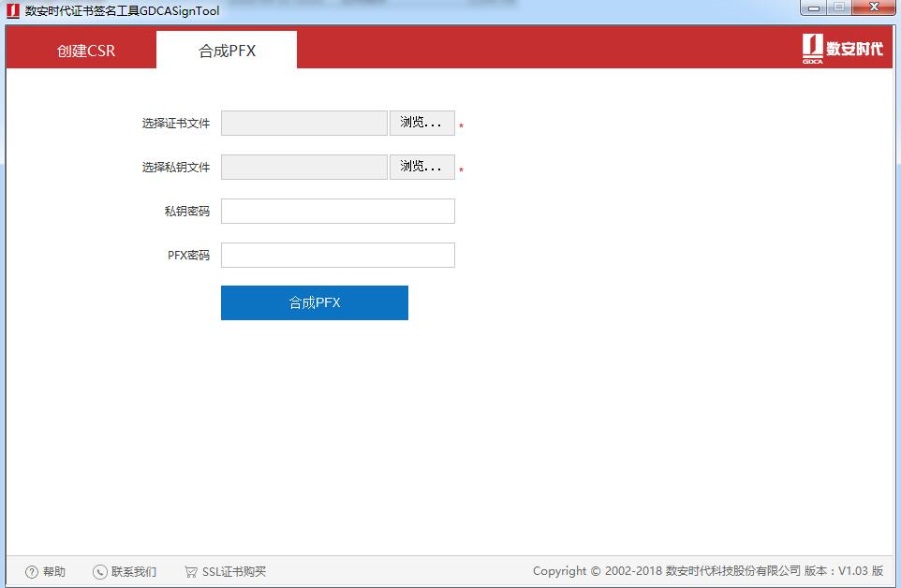Click the blue 合成PFX button

(314, 302)
